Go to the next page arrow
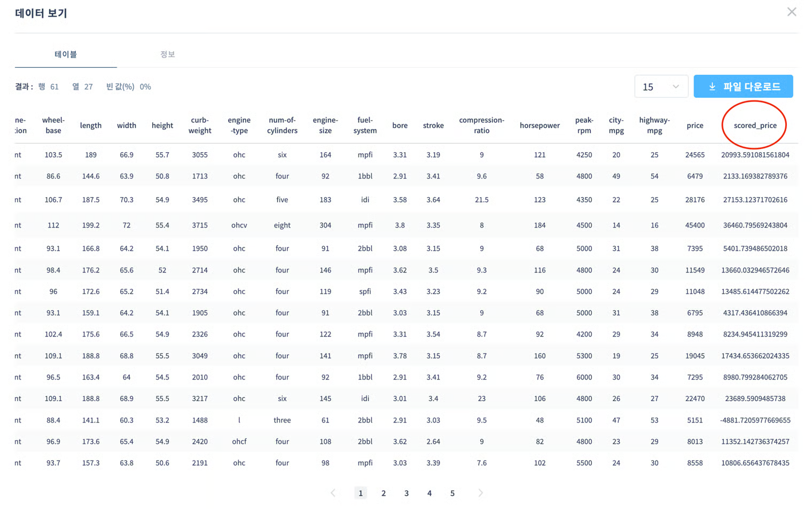 [480, 493]
